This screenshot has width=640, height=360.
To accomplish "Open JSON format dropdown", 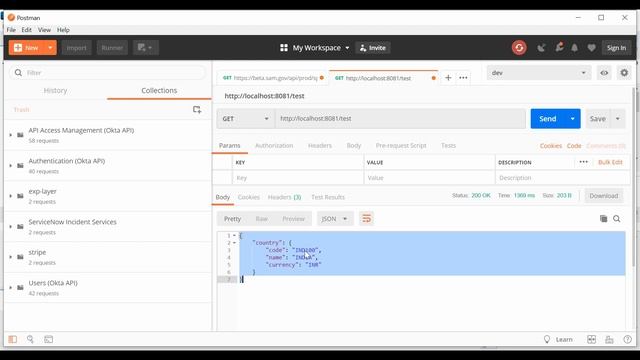I will click(x=334, y=219).
